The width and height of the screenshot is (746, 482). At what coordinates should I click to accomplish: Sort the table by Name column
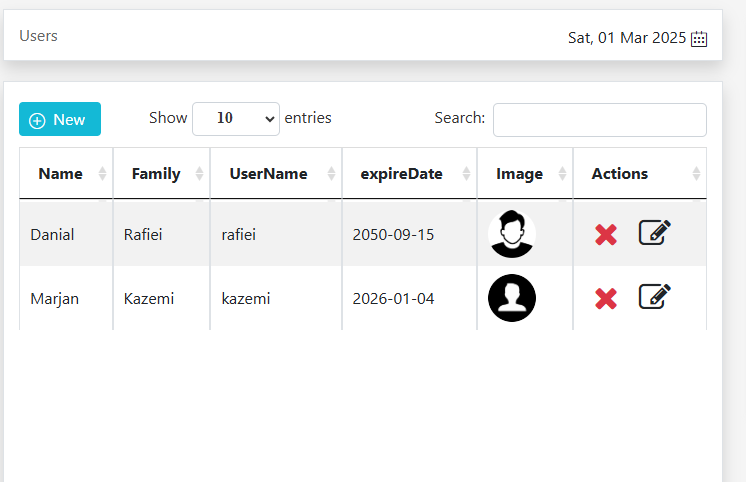point(61,174)
